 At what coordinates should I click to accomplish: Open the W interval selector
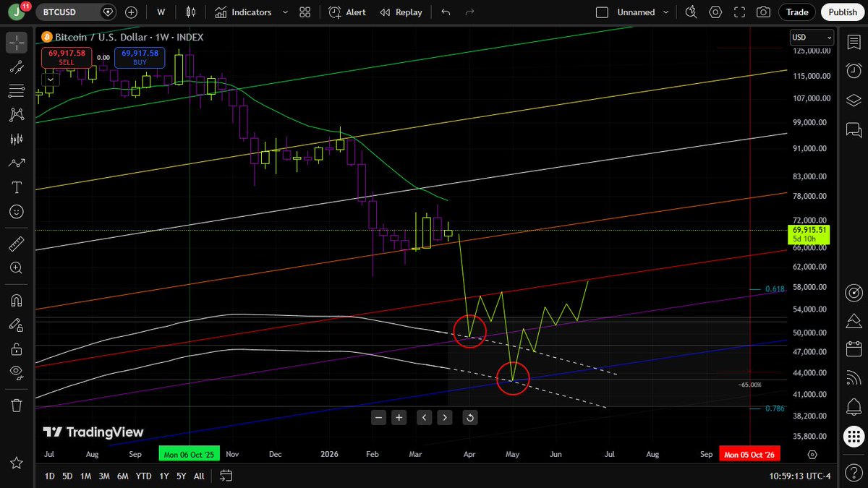[161, 12]
